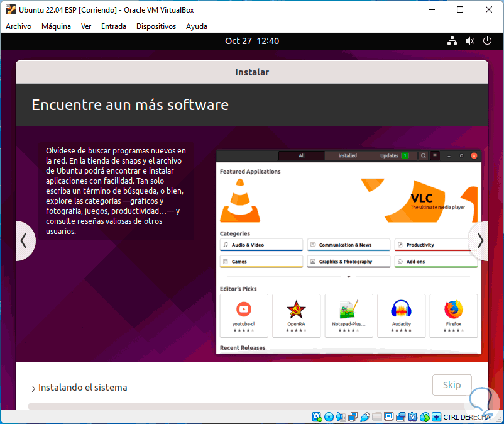Click the mouse integration status icon
The image size is (504, 424).
click(425, 417)
